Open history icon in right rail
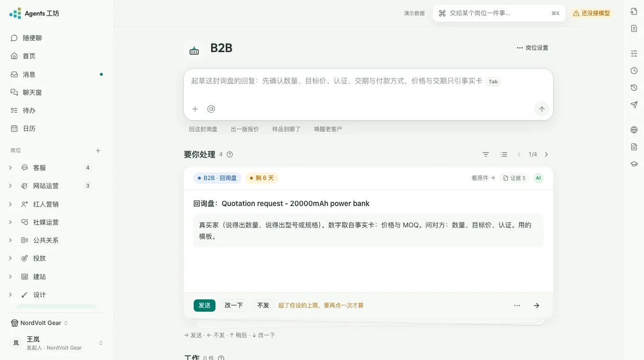644x360 pixels. (x=634, y=88)
